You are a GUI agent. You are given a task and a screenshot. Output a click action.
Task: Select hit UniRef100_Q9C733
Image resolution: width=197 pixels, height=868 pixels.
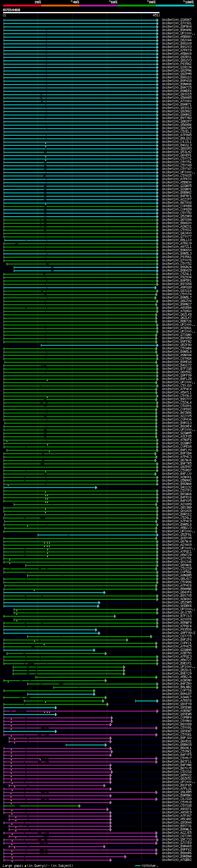177,840
